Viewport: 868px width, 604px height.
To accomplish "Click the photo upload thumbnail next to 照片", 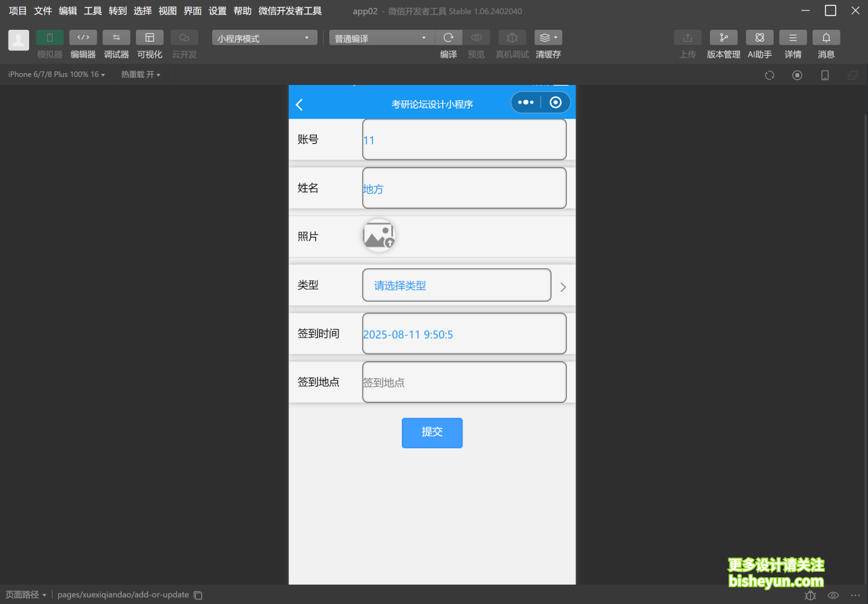I will click(x=379, y=235).
